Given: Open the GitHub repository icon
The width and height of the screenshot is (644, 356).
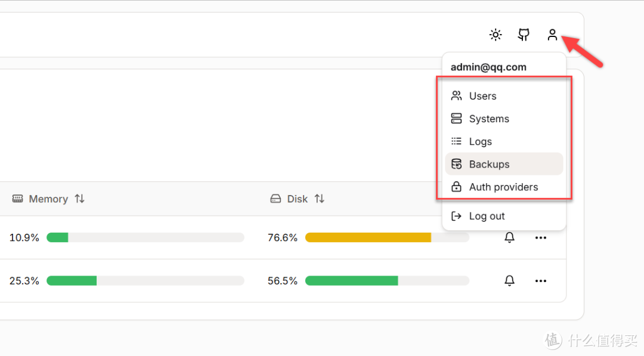Looking at the screenshot, I should (x=524, y=35).
